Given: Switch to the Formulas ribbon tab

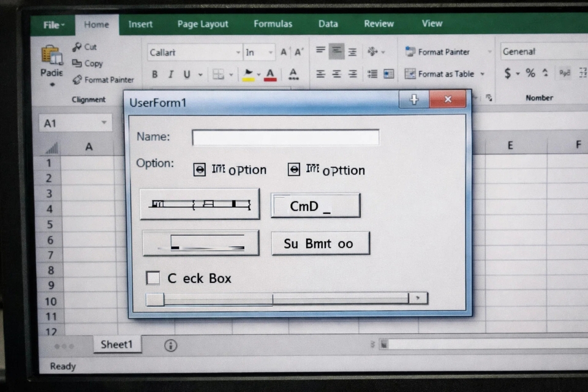Looking at the screenshot, I should [273, 23].
